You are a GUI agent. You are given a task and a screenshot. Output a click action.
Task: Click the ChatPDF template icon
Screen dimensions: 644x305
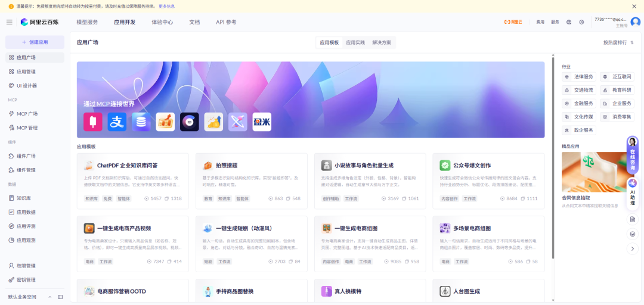[x=89, y=166]
